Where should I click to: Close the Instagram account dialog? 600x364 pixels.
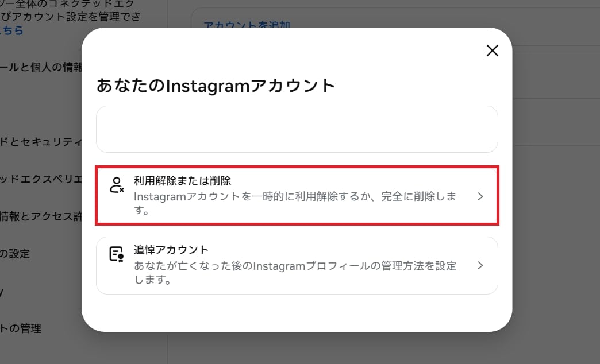point(492,51)
